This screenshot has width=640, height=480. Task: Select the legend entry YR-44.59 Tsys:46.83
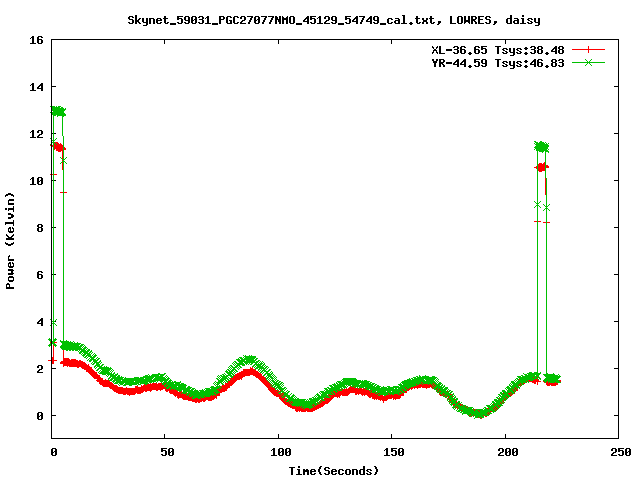click(x=498, y=63)
